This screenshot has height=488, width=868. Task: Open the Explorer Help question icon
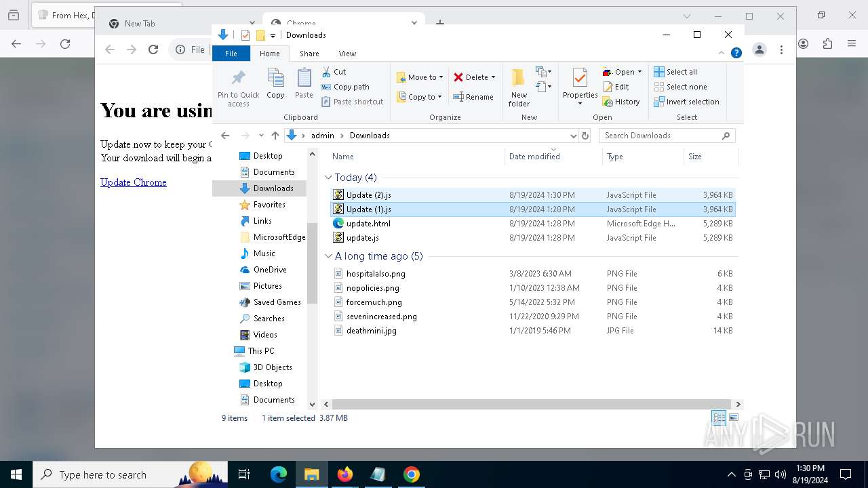click(736, 53)
